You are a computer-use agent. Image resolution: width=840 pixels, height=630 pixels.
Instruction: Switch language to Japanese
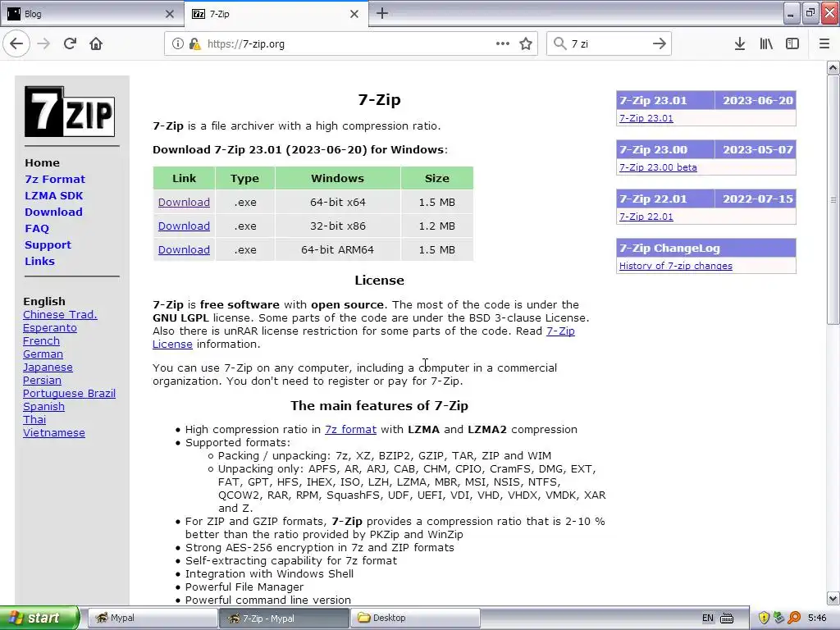(x=48, y=367)
